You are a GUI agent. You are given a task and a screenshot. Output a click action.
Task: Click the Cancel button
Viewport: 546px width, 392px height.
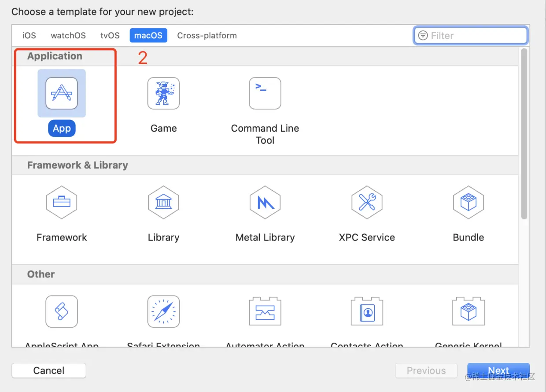[x=49, y=370]
